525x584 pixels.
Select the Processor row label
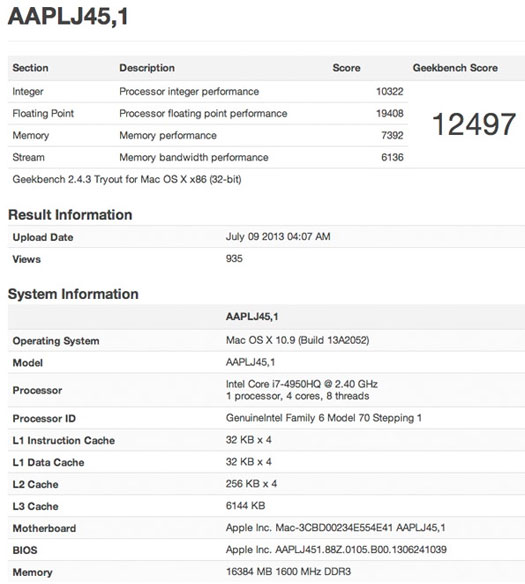[37, 390]
